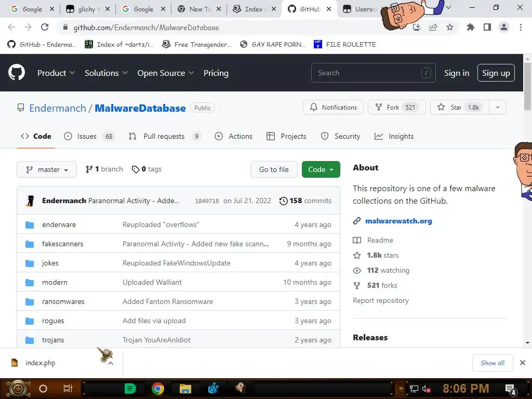532x399 pixels.
Task: Open Chrome profile avatar icon
Action: click(504, 28)
